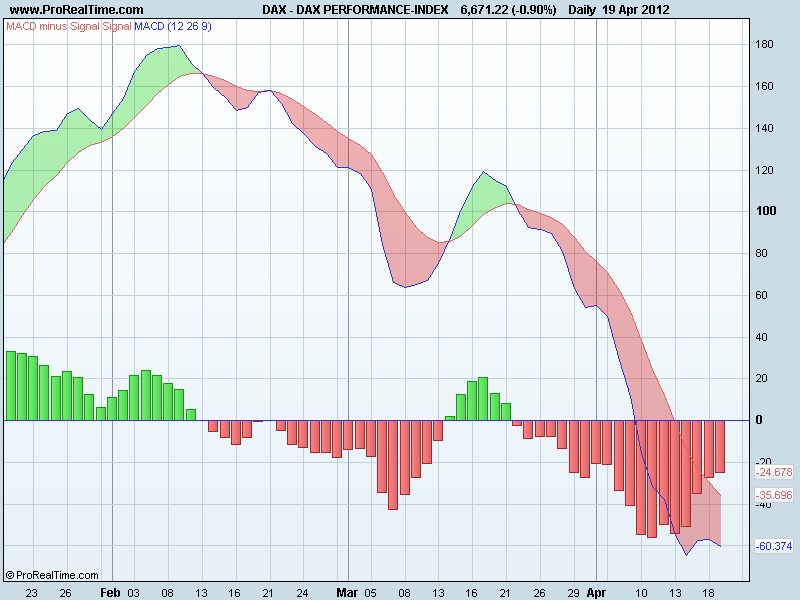Click the bold 0 zero-line axis label
Screen dimensions: 800x600
coord(759,419)
